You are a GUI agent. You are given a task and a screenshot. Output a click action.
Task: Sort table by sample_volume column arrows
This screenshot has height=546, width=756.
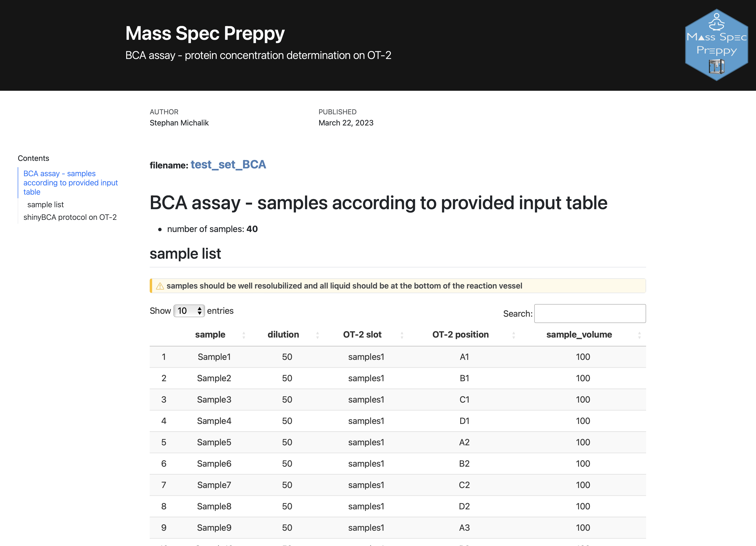coord(639,335)
